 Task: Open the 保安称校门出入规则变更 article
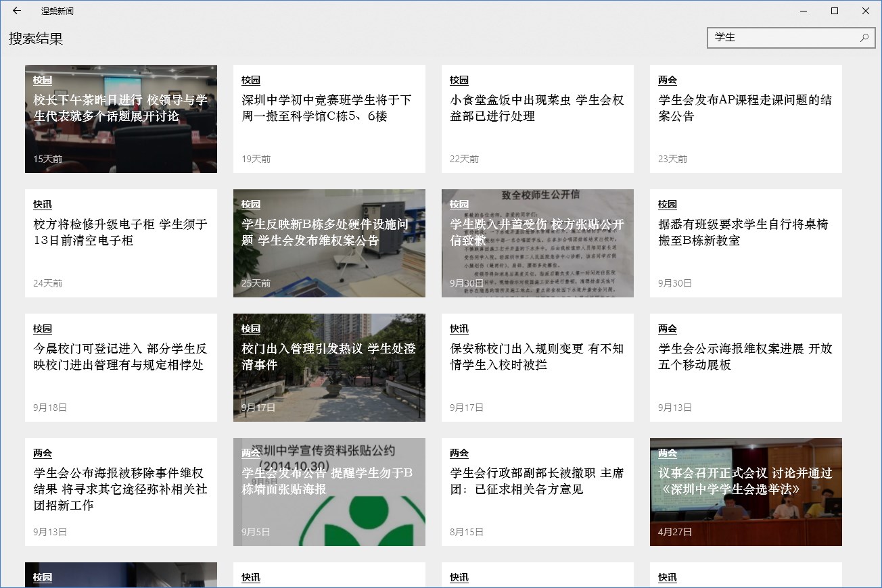pyautogui.click(x=538, y=368)
